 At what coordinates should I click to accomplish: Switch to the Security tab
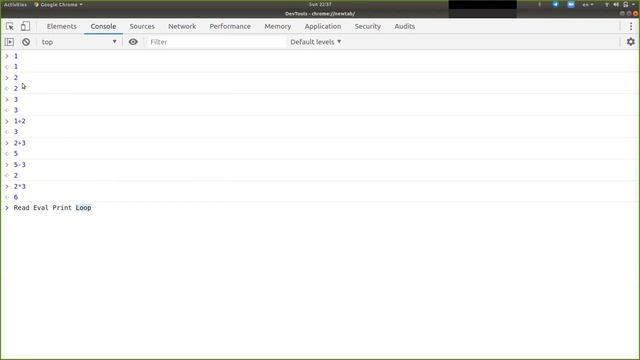368,26
